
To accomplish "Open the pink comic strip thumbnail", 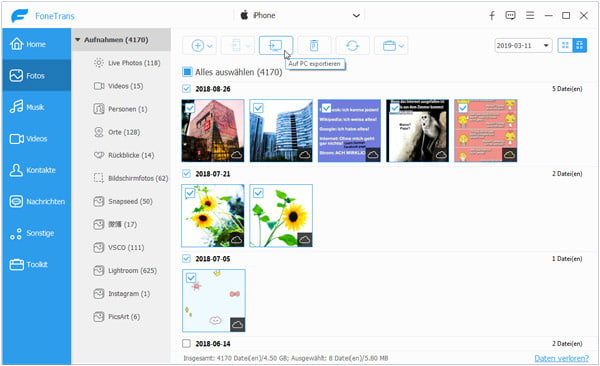I will click(x=486, y=131).
